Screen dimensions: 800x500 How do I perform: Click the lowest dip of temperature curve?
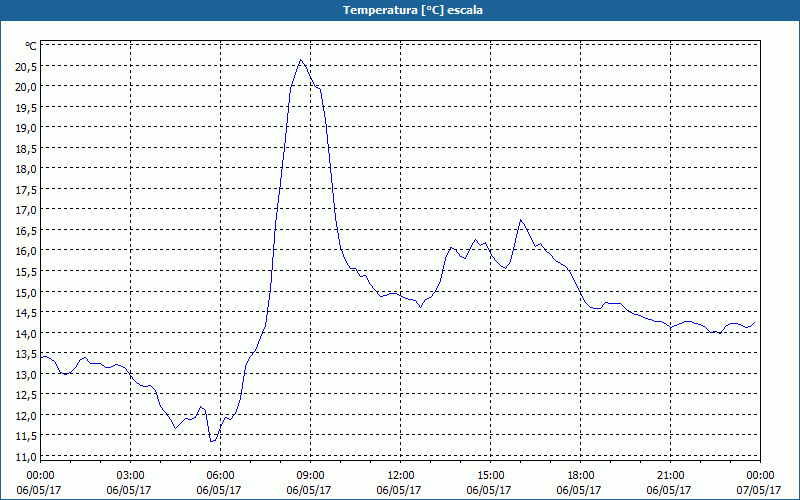point(212,441)
